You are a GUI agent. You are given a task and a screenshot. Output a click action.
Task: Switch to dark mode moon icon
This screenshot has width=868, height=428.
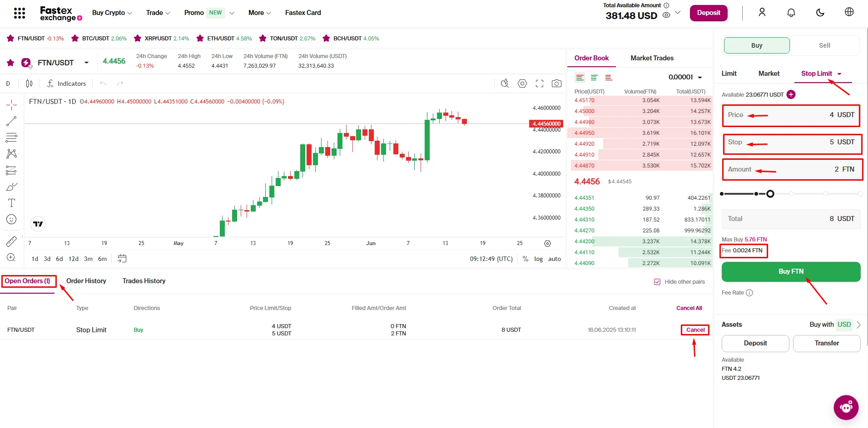[x=820, y=13]
